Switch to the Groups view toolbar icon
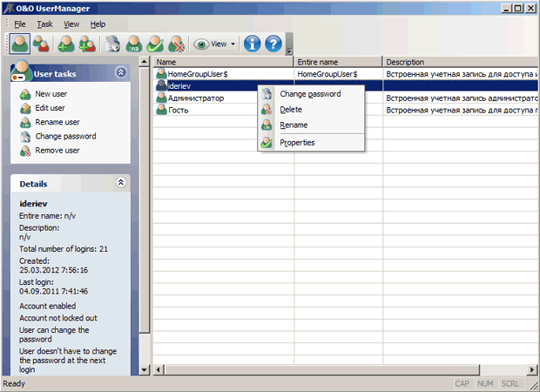Screen dimensions: 540x392 [41, 44]
